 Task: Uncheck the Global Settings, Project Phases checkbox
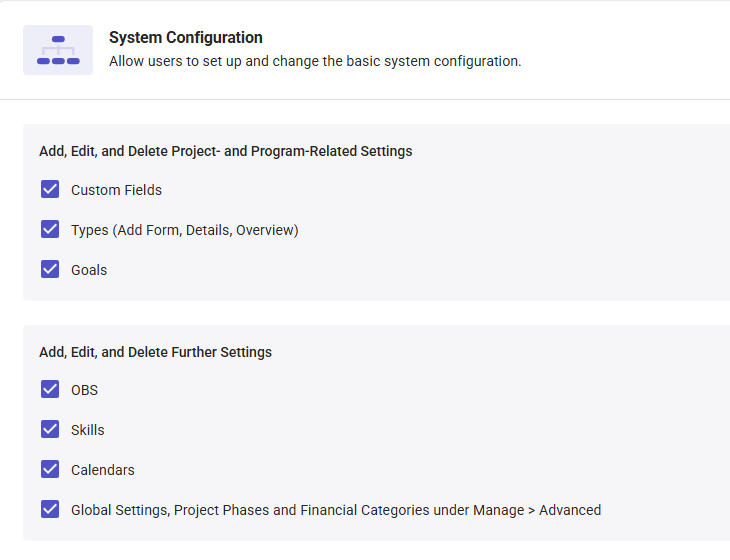[50, 509]
